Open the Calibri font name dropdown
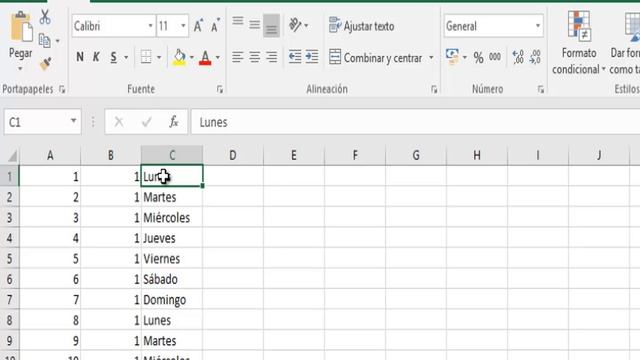Screen dimensions: 640x360 150,26
